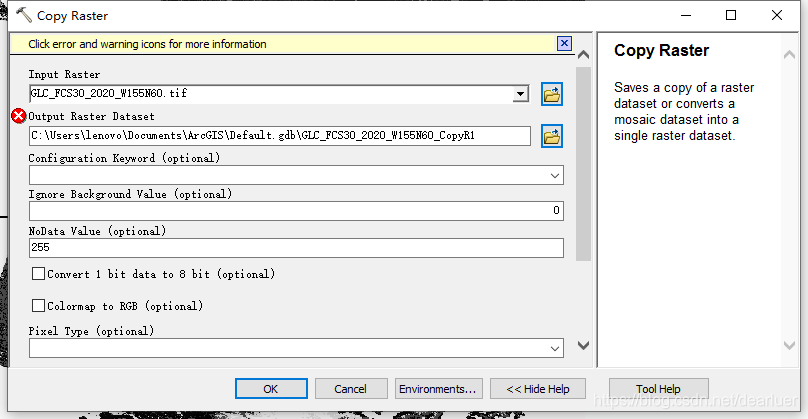Maximize the Copy Raster window
The height and width of the screenshot is (419, 808).
tap(731, 15)
